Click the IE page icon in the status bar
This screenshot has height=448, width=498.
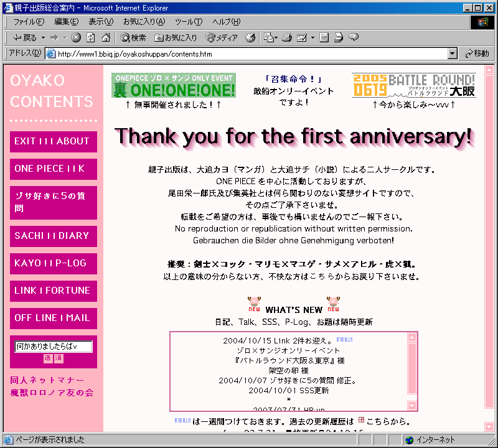coord(8,440)
